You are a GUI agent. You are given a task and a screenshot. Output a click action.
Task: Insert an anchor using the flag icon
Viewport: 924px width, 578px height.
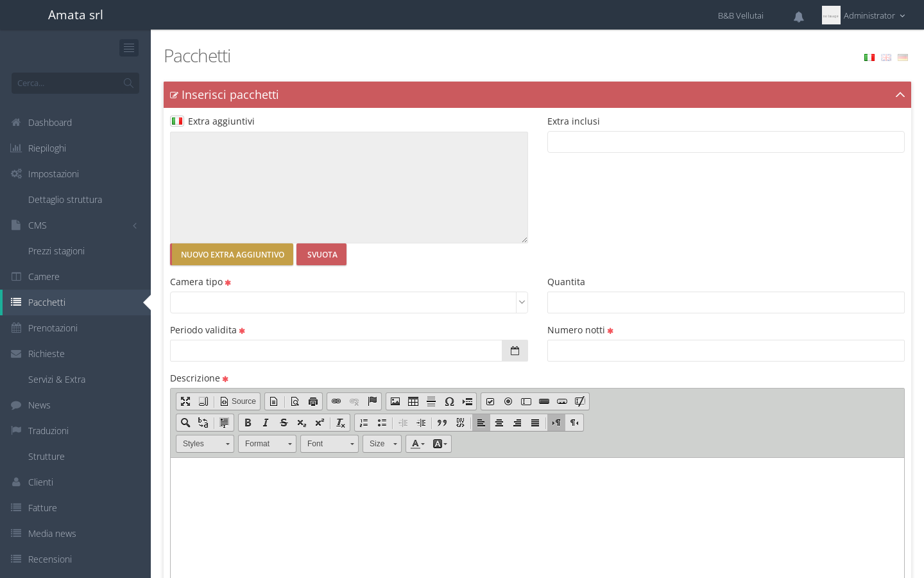[x=372, y=401]
